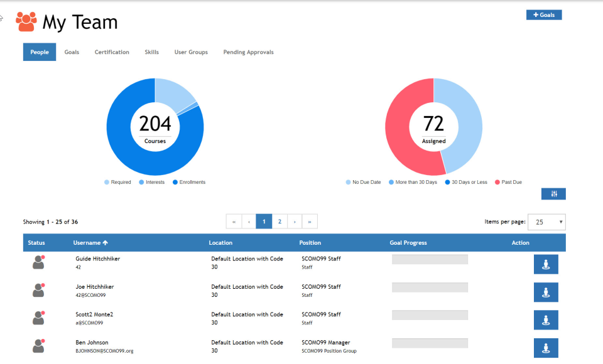603x364 pixels.
Task: Click the SCOMO99 Manager position text
Action: [326, 343]
